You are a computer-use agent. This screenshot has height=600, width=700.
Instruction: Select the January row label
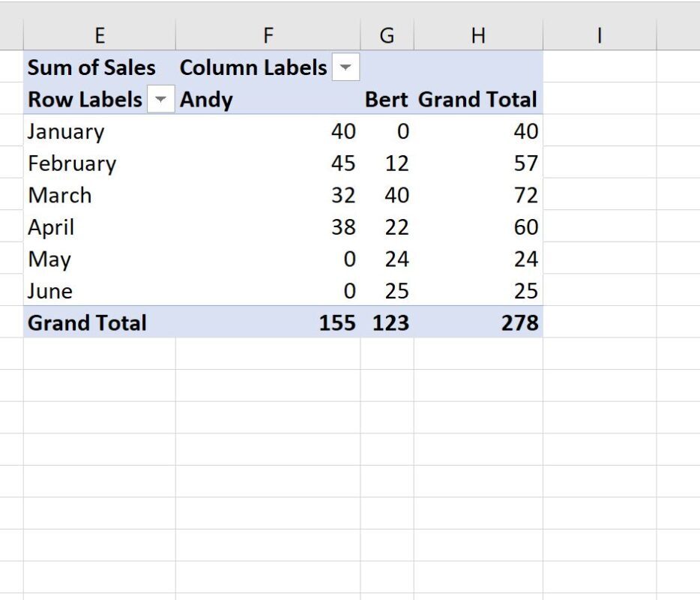tap(64, 131)
